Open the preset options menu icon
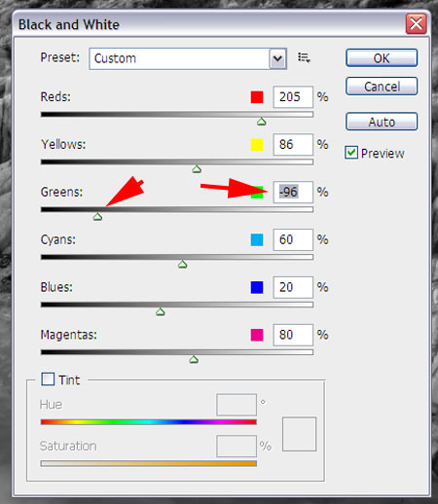The image size is (438, 504). pyautogui.click(x=304, y=57)
